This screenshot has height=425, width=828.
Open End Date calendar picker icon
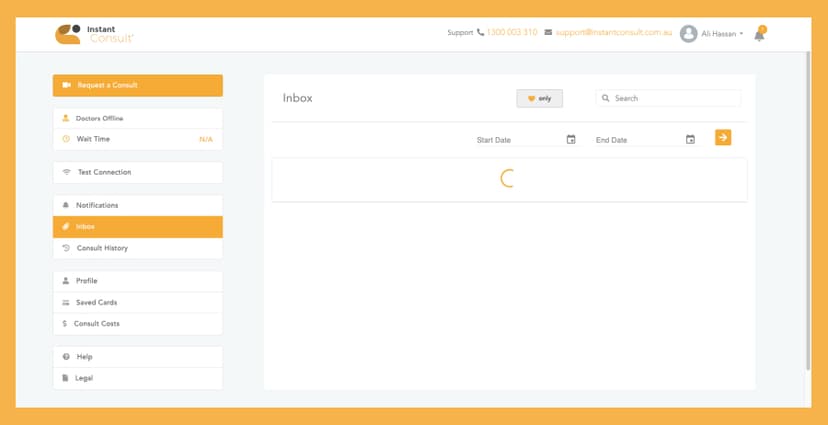pyautogui.click(x=690, y=139)
